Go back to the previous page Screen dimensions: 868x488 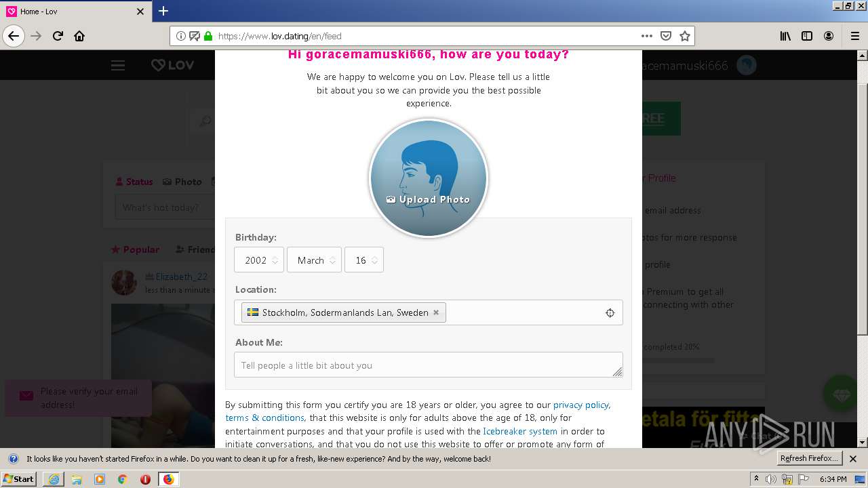(14, 36)
